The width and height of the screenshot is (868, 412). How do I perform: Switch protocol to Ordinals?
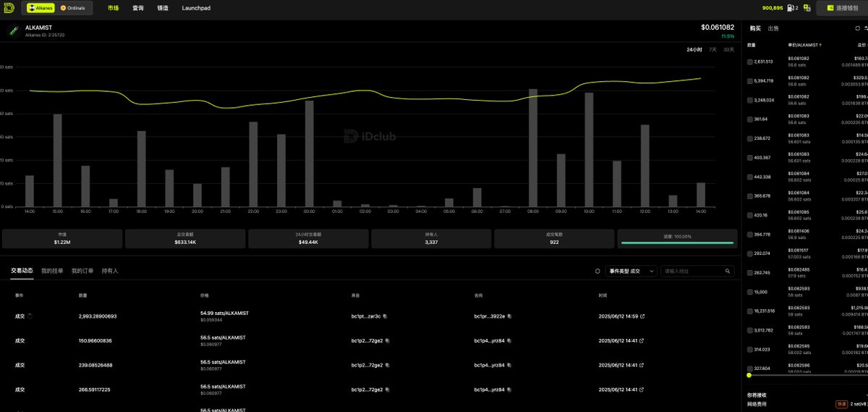click(x=72, y=8)
